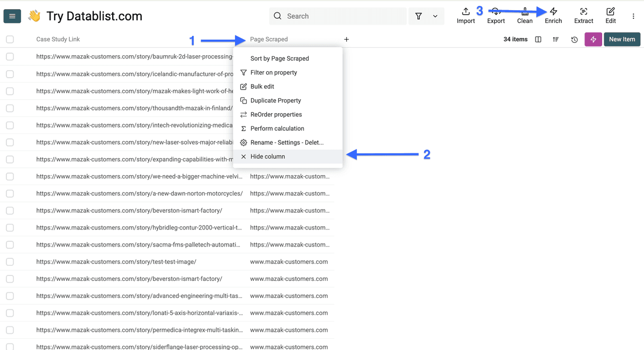Screen dimensions: 644x350
Task: Check the baumruk-2d-laser-processing row checkbox
Action: coord(10,56)
